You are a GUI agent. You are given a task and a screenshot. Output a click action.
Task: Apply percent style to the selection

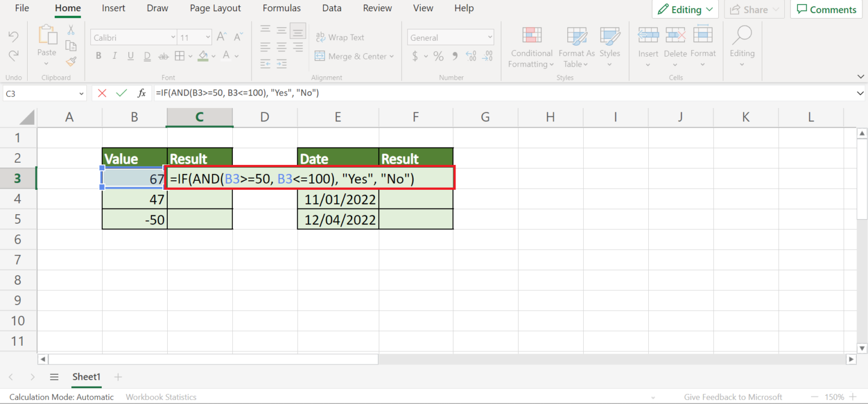coord(439,56)
